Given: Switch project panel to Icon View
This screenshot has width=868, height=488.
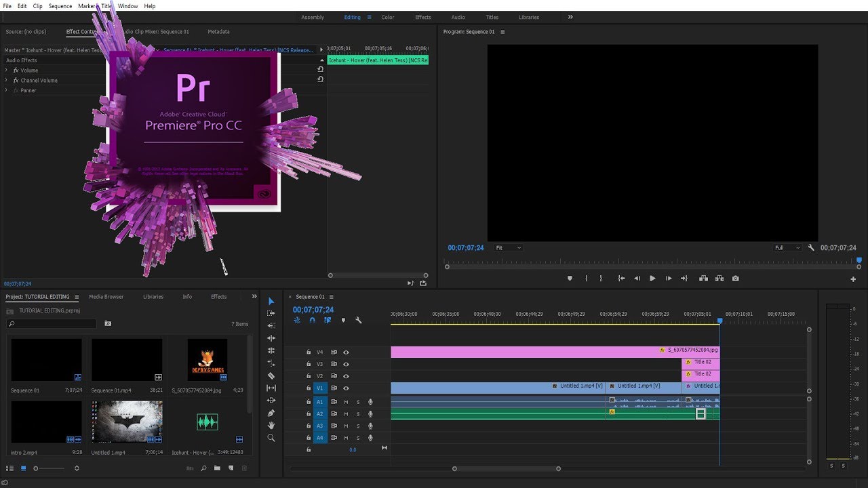Looking at the screenshot, I should pos(24,468).
